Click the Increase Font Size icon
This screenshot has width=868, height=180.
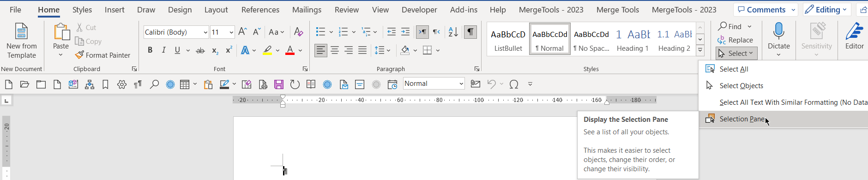[x=242, y=32]
